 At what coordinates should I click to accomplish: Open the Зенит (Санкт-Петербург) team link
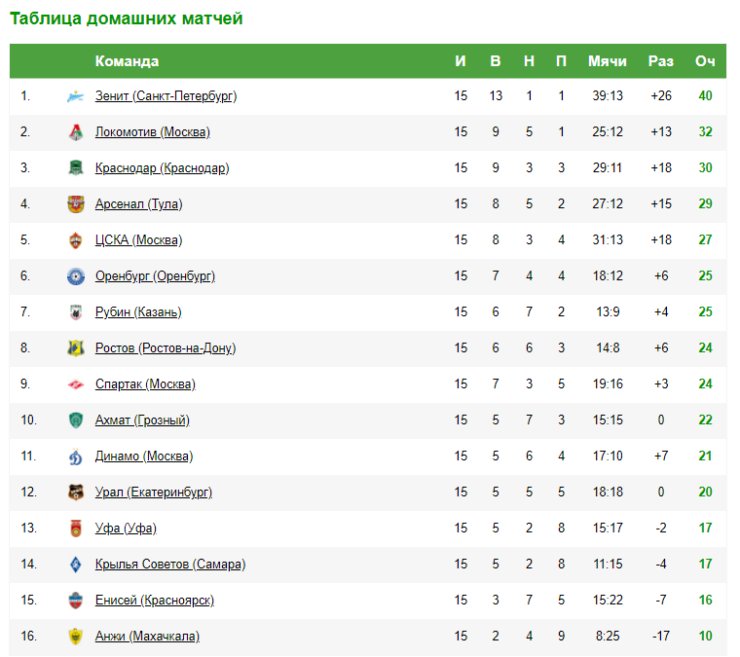pyautogui.click(x=166, y=96)
